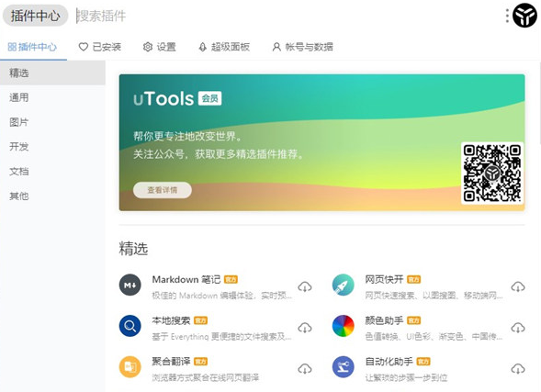This screenshot has height=392, width=541.
Task: Open the 网页快开 plugin title
Action: tap(384, 279)
